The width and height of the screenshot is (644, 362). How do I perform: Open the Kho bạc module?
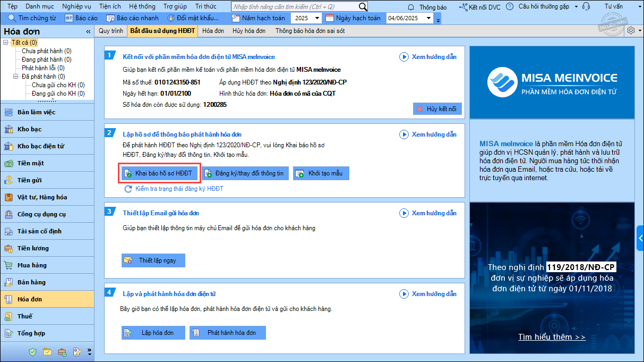tap(47, 129)
